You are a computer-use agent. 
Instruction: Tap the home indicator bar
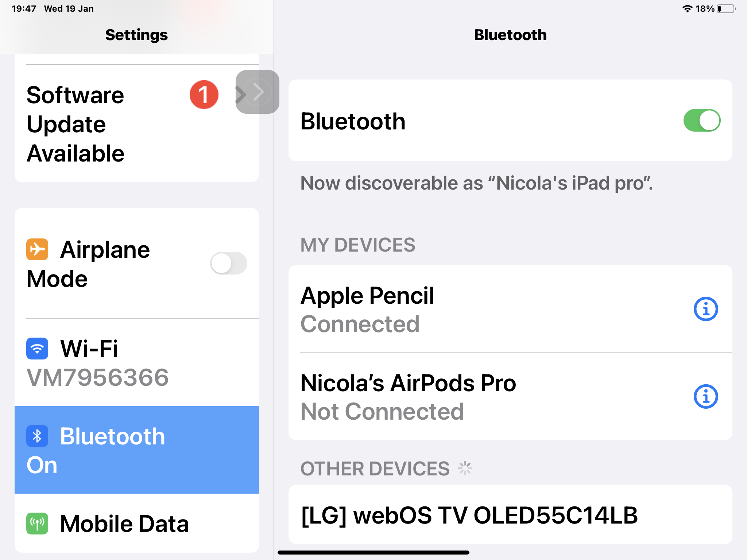click(373, 552)
